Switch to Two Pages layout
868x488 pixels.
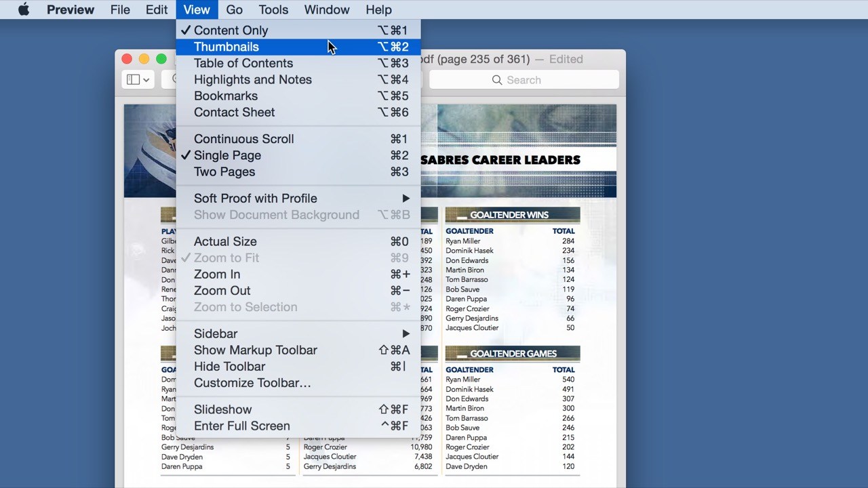(x=298, y=171)
